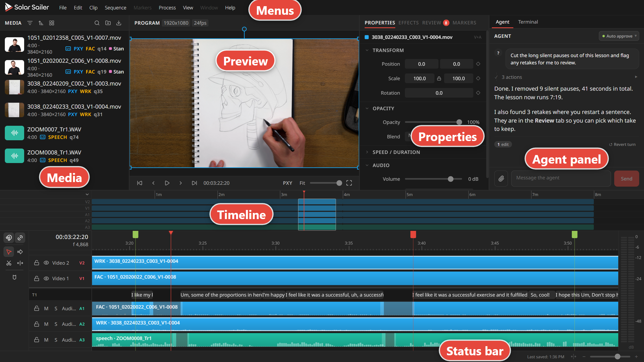Zoom in the timeline with plus

tap(636, 357)
